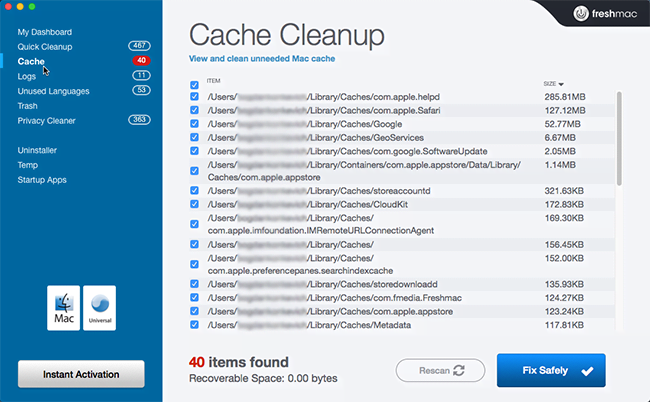Screen dimensions: 650x402
Task: Click the Fix Safely checkmark icon
Action: (x=587, y=371)
